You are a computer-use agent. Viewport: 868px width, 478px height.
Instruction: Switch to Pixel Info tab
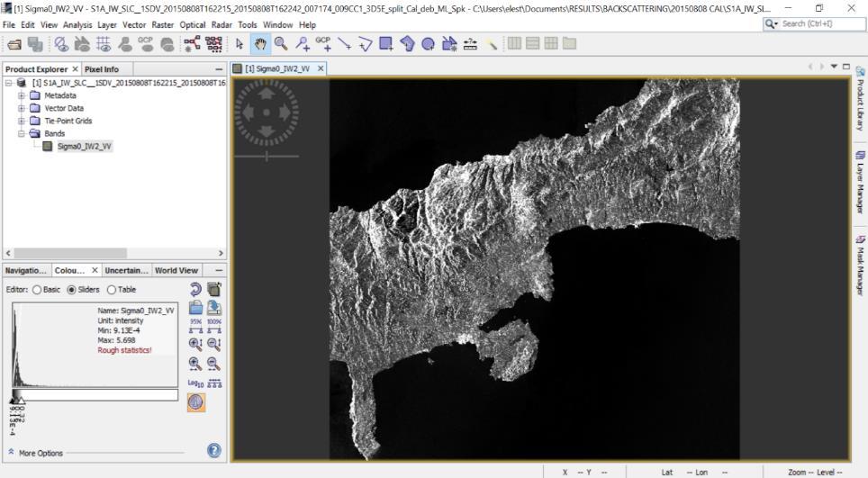coord(102,69)
